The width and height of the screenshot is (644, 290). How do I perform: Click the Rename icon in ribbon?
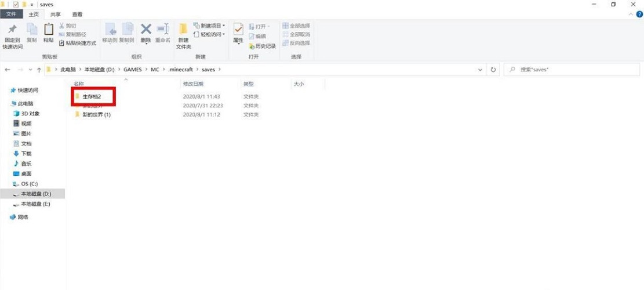(163, 30)
